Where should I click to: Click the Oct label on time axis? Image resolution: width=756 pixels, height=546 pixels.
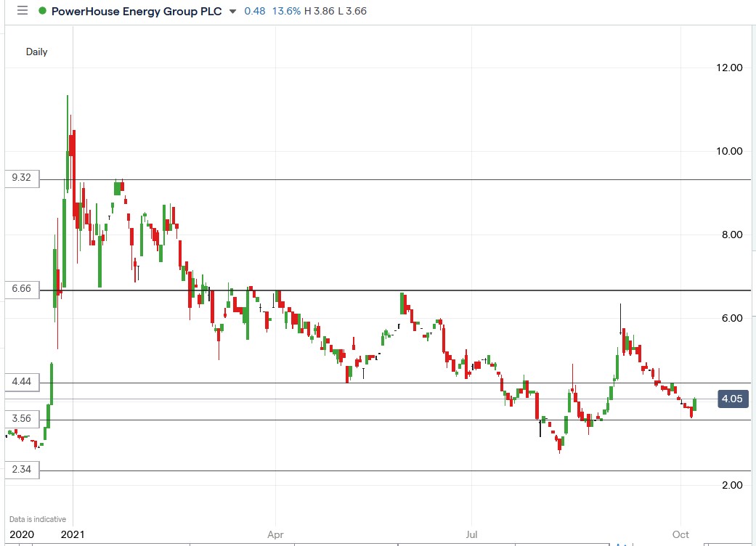click(680, 534)
